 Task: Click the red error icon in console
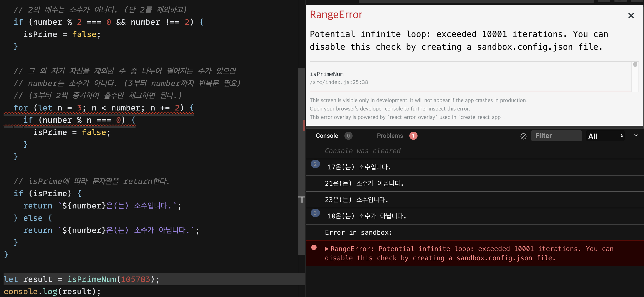coord(314,247)
